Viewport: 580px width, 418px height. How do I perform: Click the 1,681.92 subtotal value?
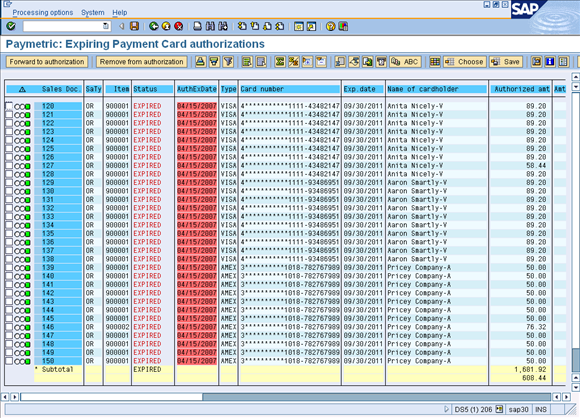click(530, 370)
